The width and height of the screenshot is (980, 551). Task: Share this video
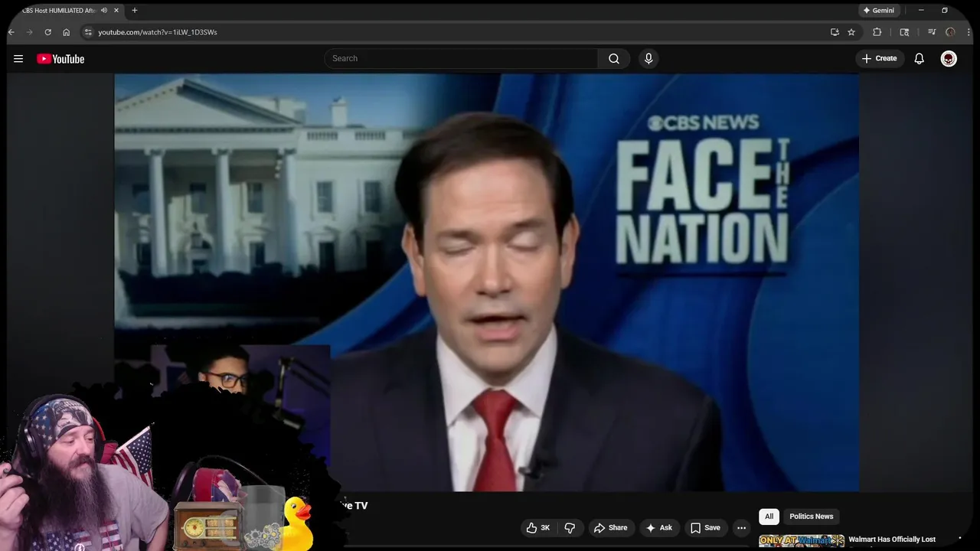610,527
